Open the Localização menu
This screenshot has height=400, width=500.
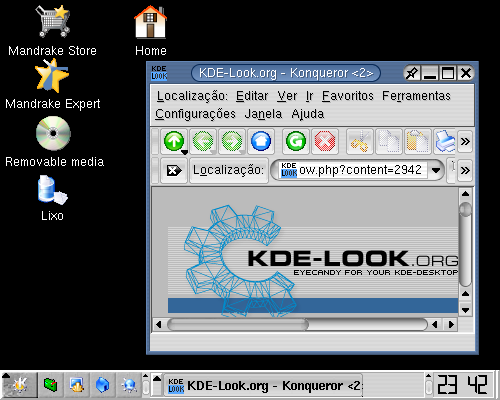[192, 96]
